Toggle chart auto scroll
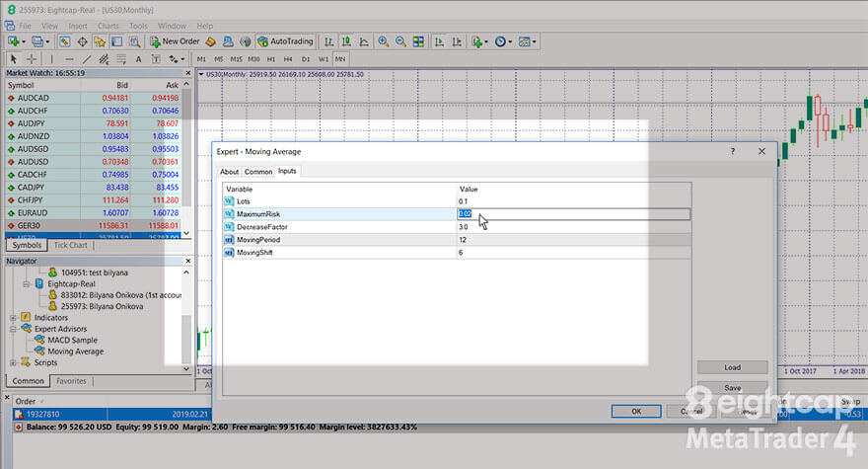This screenshot has height=469, width=868. [440, 41]
